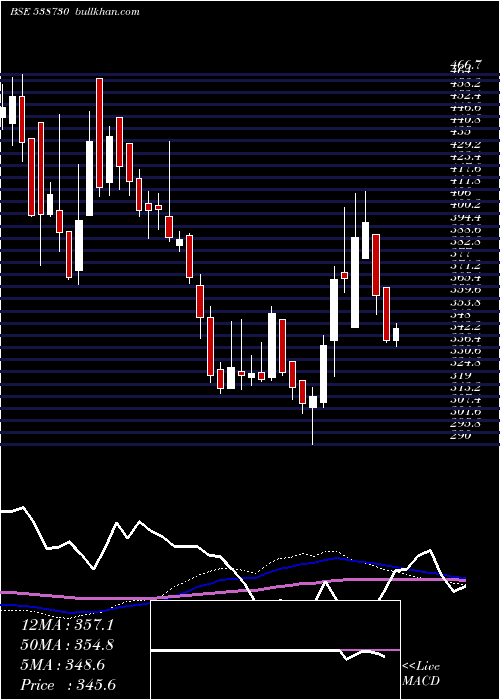Click the 290 price axis label

460,436
